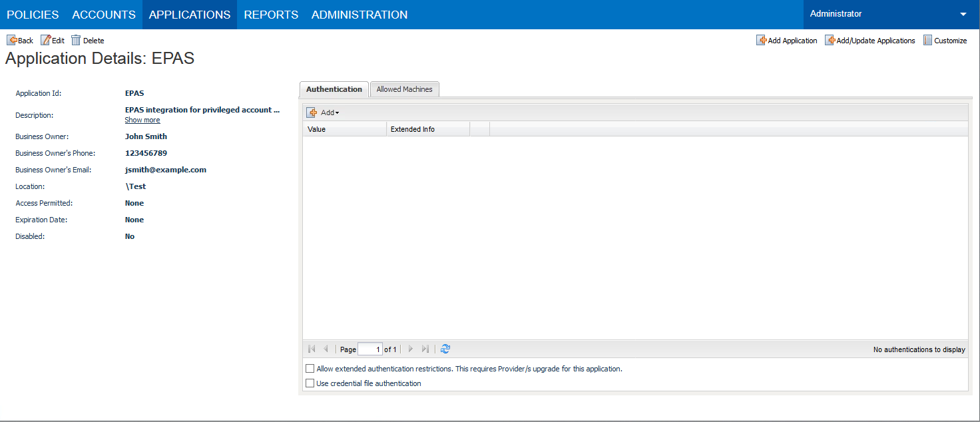
Task: Enable extended authentication restrictions
Action: click(x=310, y=368)
